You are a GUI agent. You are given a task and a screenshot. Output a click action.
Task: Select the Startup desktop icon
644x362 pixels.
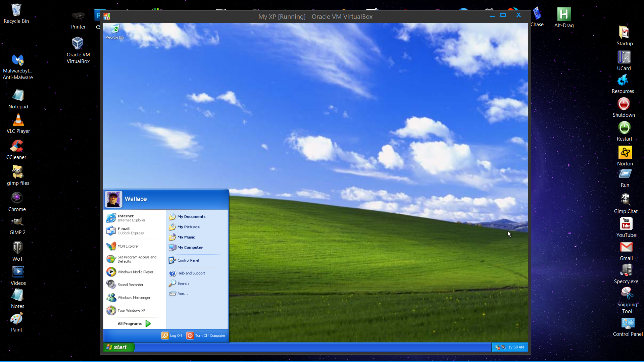coord(625,36)
